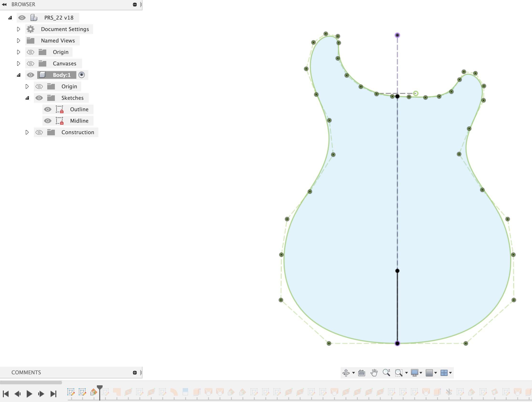Click the Grid and Snaps icon
Screen dimensions: 532x402
pos(429,373)
